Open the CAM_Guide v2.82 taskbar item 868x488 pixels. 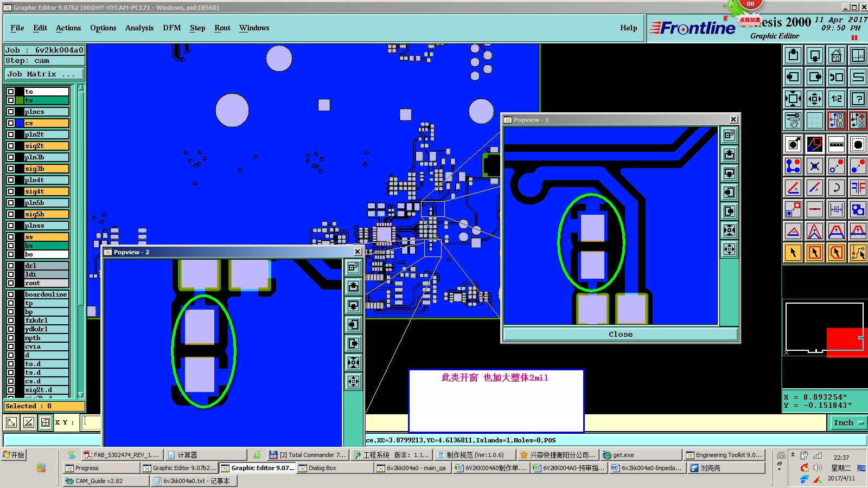pos(106,481)
